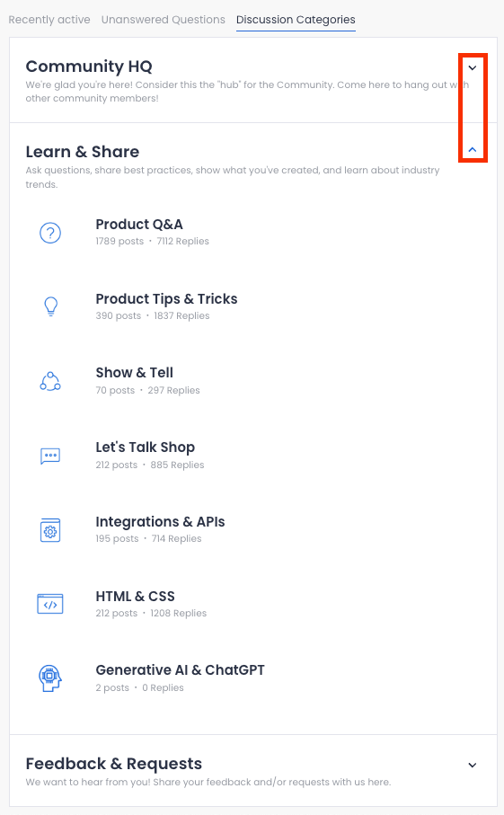The width and height of the screenshot is (504, 815).
Task: Switch to the Unanswered Questions tab
Action: point(164,20)
